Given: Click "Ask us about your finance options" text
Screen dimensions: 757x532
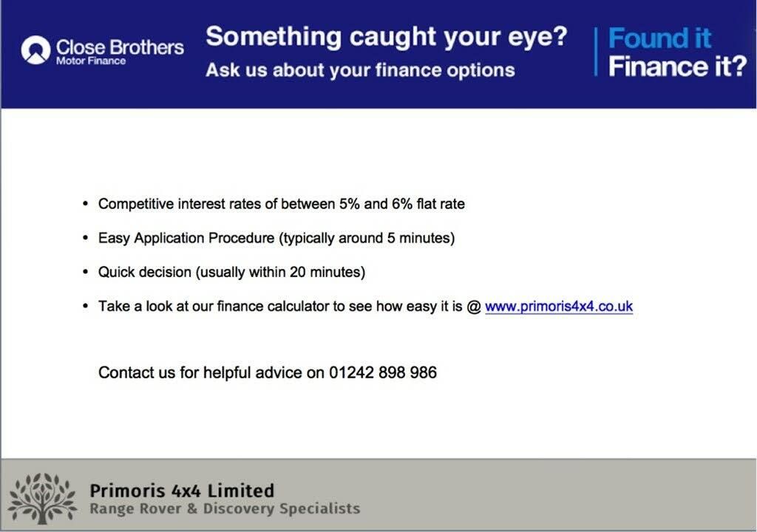Looking at the screenshot, I should pyautogui.click(x=360, y=70).
